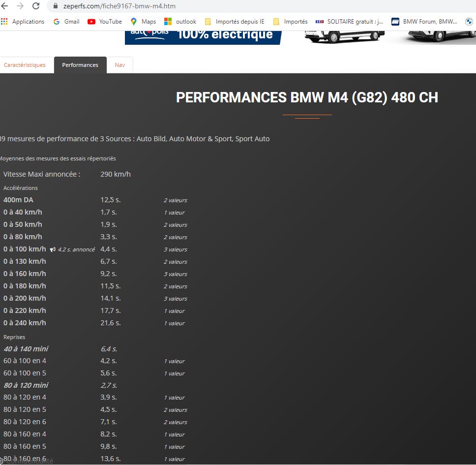Click the 'Accélérations' section heading
Screen dimensions: 476x465
coord(20,188)
